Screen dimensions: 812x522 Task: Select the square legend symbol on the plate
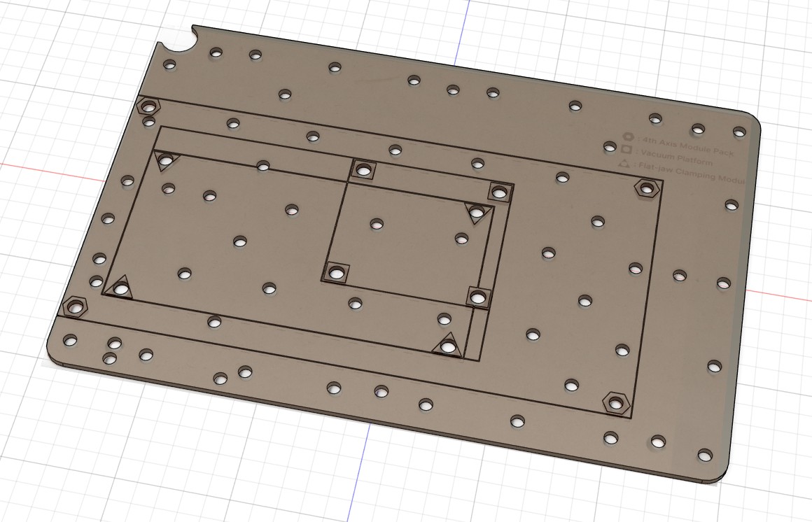point(626,150)
